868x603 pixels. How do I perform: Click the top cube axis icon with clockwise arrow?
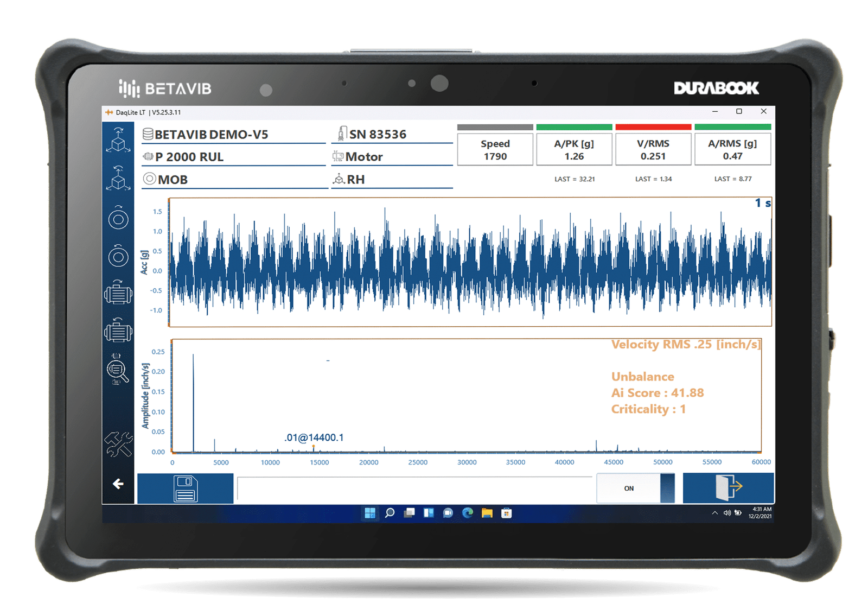coord(118,140)
